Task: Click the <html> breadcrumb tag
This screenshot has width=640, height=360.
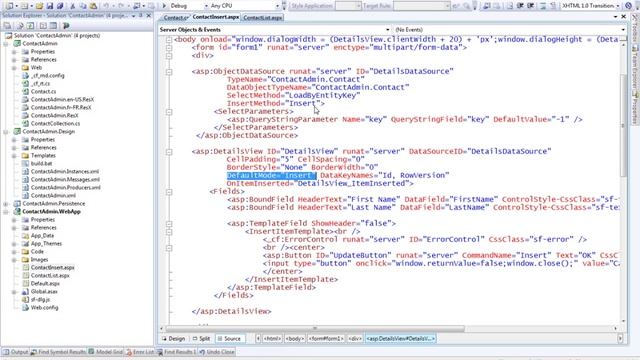Action: (x=272, y=339)
